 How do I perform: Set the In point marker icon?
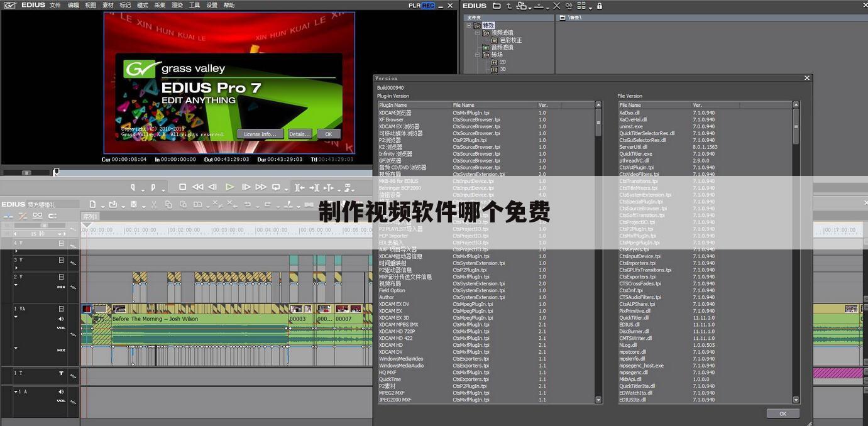click(133, 187)
